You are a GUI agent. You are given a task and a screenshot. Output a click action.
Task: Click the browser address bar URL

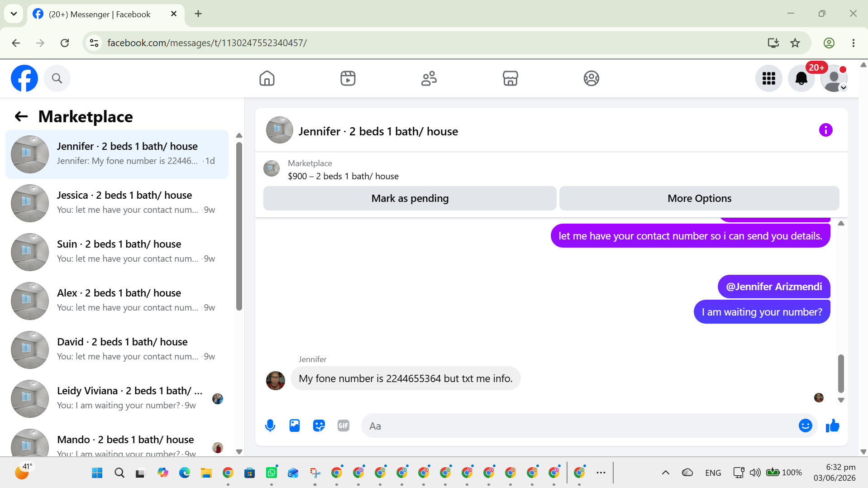pos(207,43)
